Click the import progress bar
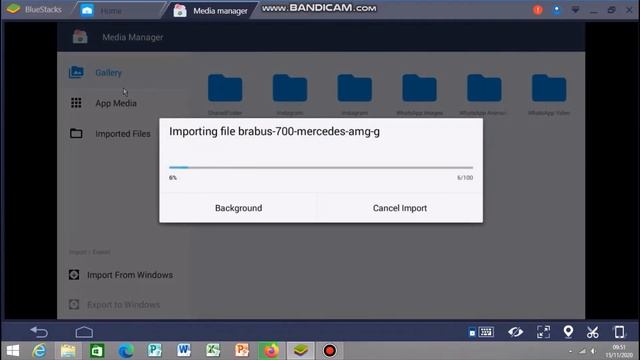The height and width of the screenshot is (360, 640). [321, 167]
